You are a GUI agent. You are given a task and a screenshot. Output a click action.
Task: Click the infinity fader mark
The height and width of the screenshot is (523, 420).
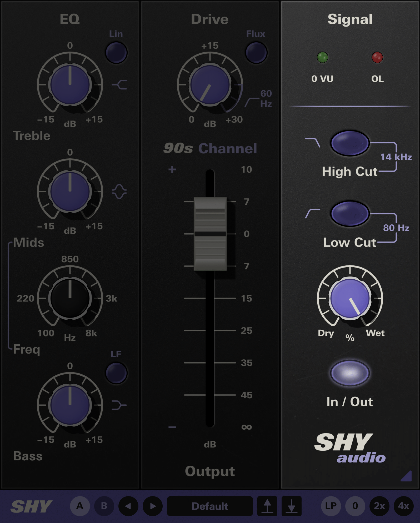(x=247, y=427)
